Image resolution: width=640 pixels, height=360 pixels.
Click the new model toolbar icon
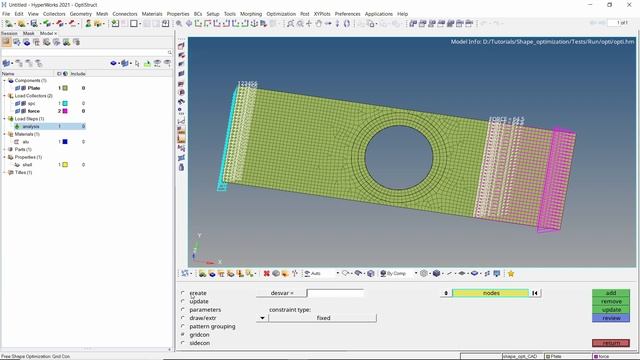click(x=9, y=24)
